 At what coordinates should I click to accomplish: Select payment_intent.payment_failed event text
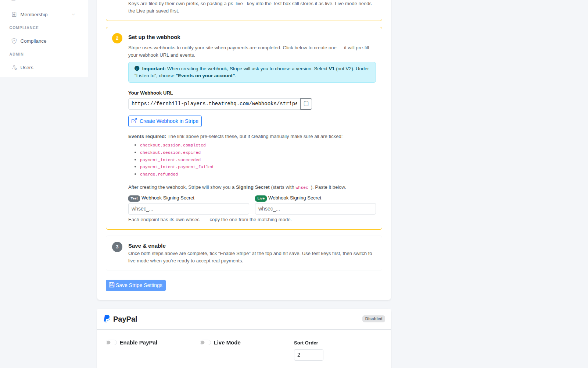176,167
